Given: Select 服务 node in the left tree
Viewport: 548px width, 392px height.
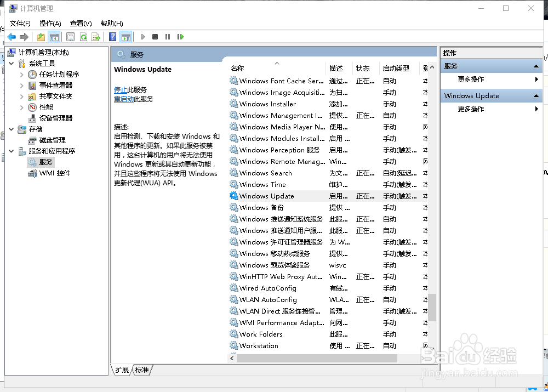Looking at the screenshot, I should (46, 162).
